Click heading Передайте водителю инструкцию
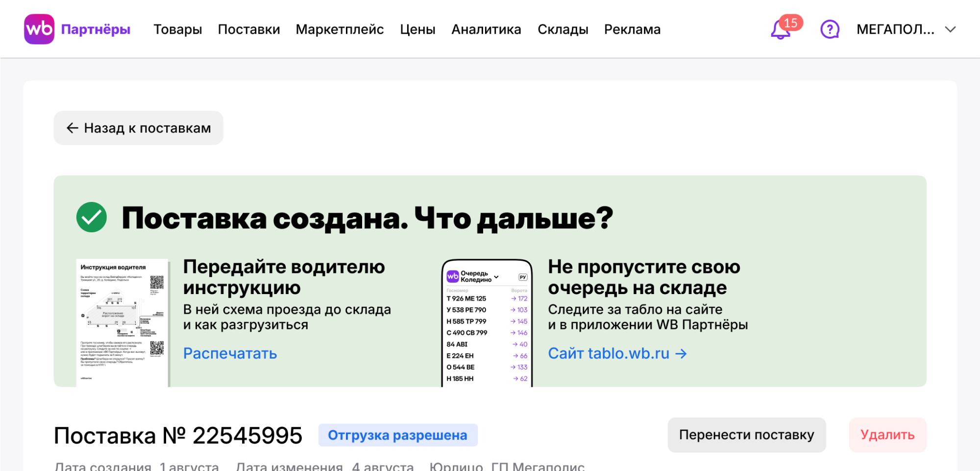The height and width of the screenshot is (471, 980). pyautogui.click(x=284, y=277)
